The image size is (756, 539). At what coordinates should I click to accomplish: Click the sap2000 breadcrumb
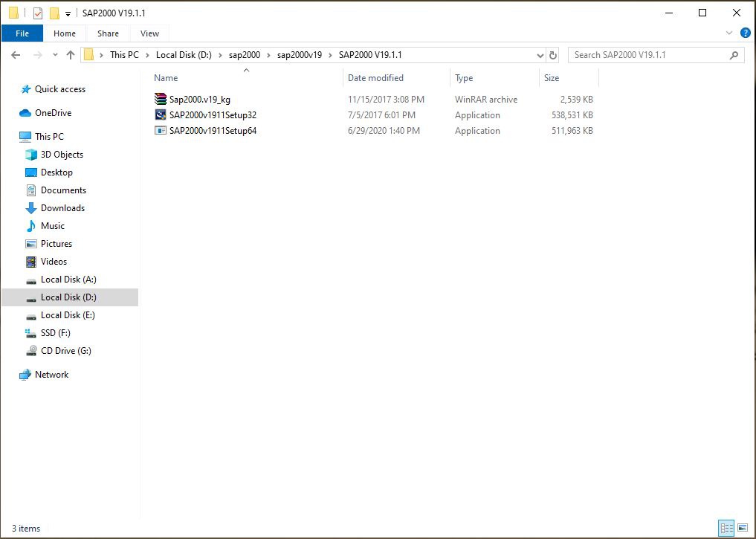245,55
